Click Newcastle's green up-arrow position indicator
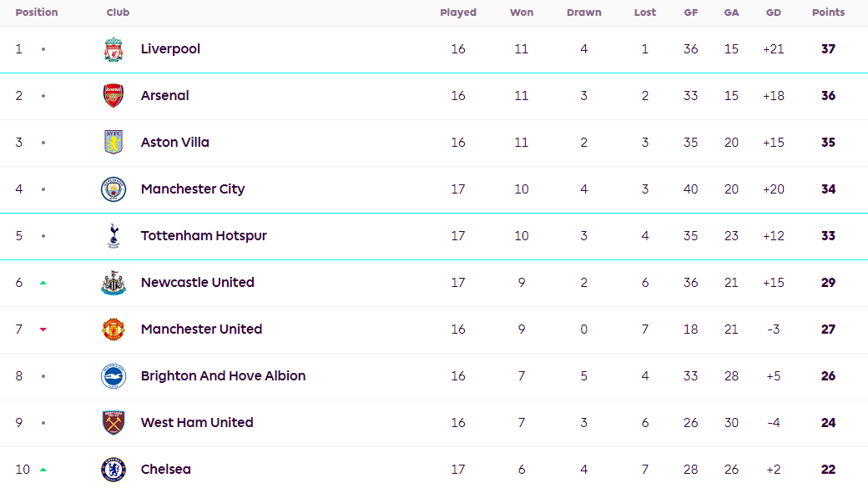Screen dimensions: 868x493 pyautogui.click(x=43, y=283)
